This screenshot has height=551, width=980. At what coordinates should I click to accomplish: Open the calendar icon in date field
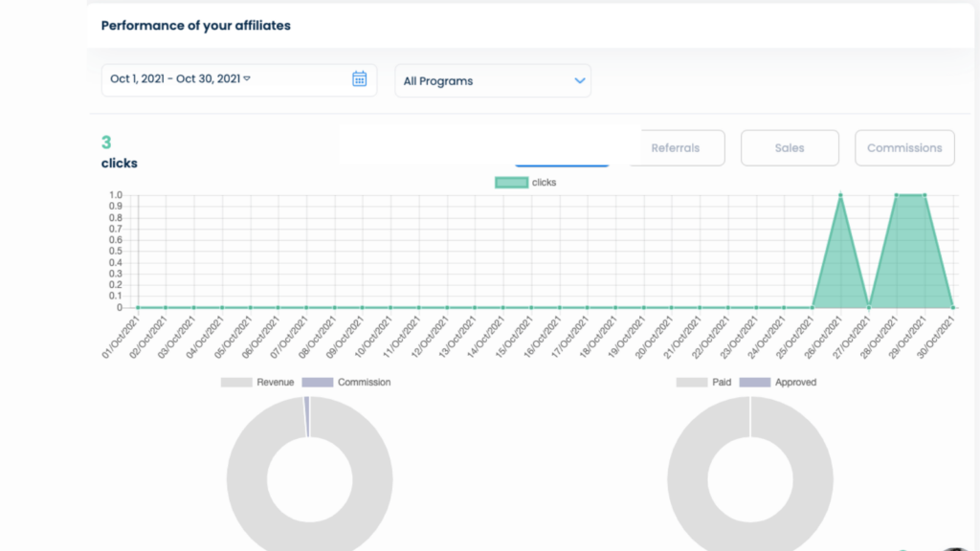click(360, 78)
